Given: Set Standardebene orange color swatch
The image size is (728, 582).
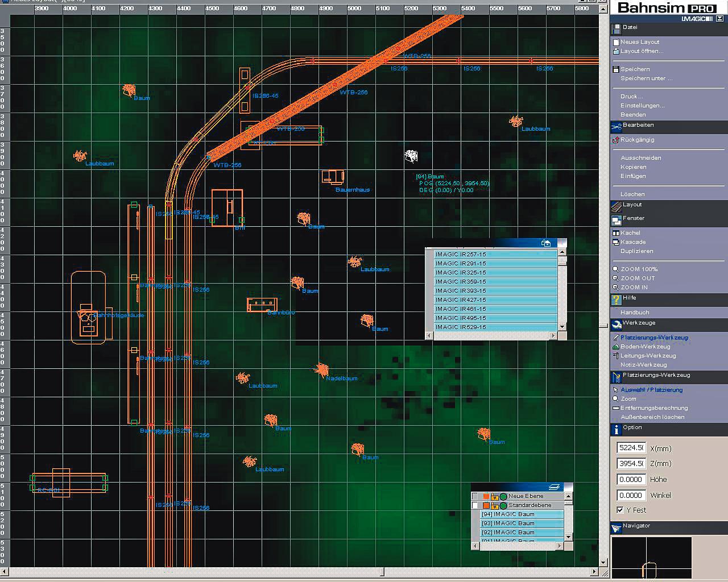Looking at the screenshot, I should pos(486,505).
